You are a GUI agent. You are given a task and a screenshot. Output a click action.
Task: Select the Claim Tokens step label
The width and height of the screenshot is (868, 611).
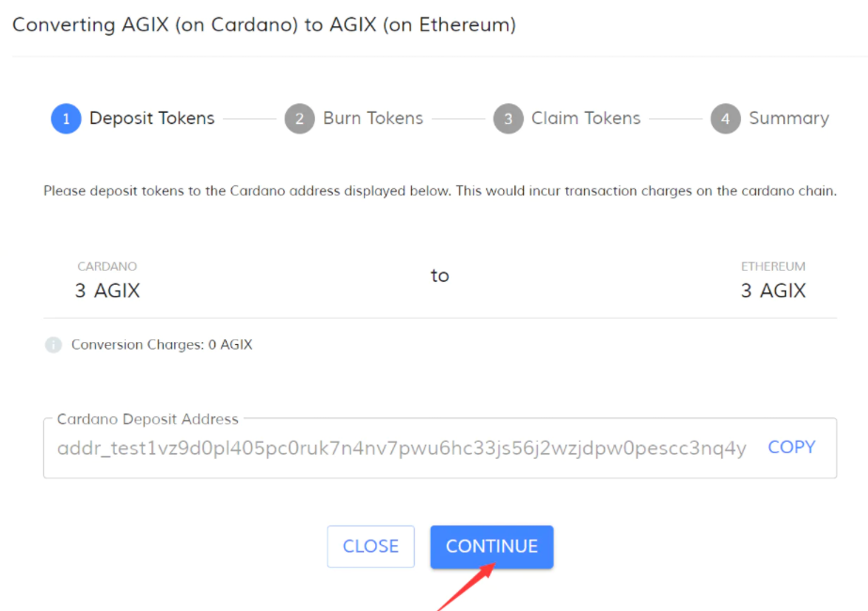point(586,118)
